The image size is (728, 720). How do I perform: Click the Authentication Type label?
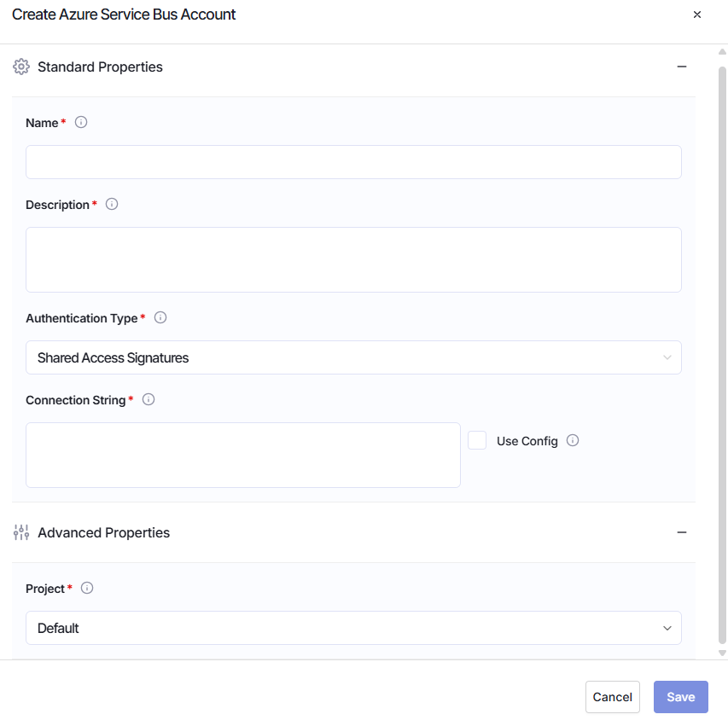[x=82, y=318]
